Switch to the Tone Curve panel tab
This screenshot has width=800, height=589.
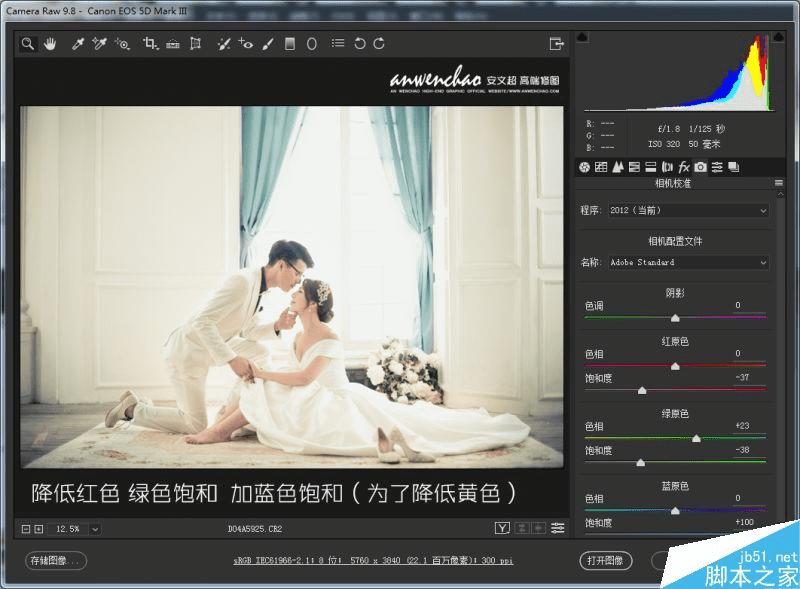click(x=601, y=167)
